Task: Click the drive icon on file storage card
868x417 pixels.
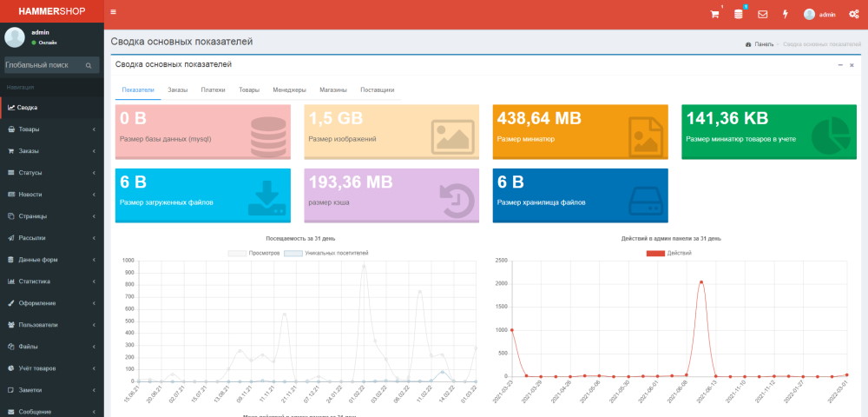Action: 646,201
